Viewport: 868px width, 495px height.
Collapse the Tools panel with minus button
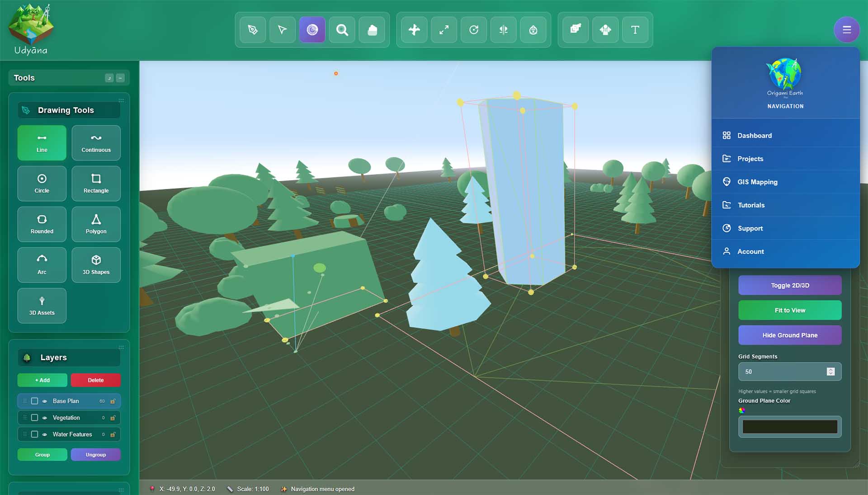(120, 78)
